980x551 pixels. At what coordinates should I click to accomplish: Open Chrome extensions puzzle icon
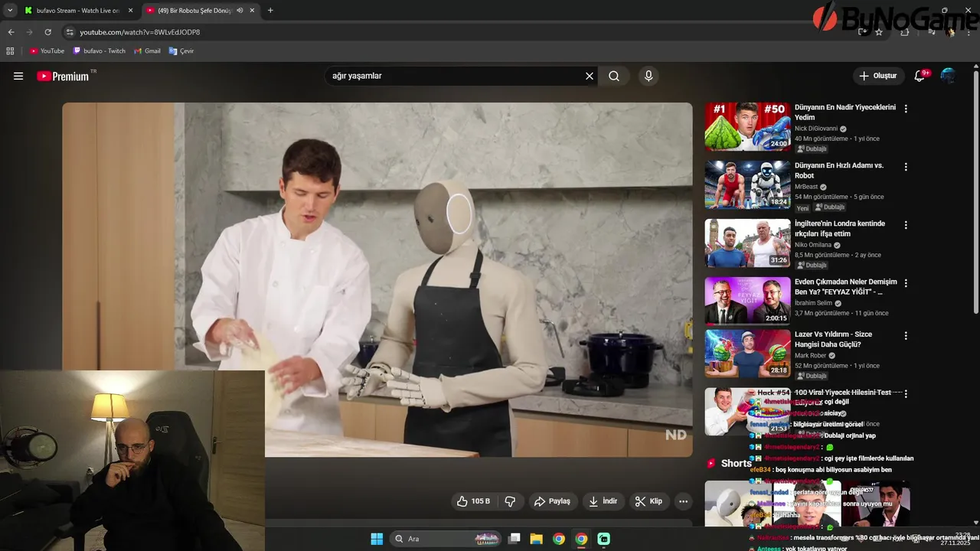click(x=905, y=32)
